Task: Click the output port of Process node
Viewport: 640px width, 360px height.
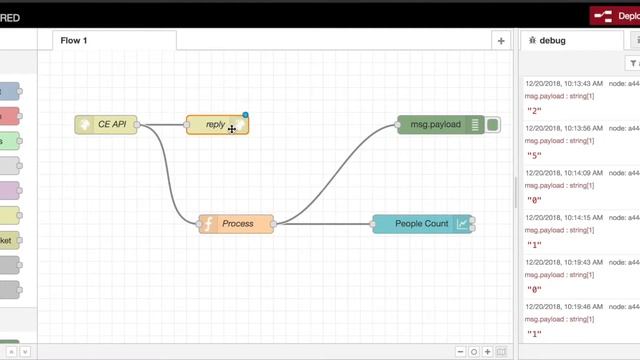Action: 273,224
